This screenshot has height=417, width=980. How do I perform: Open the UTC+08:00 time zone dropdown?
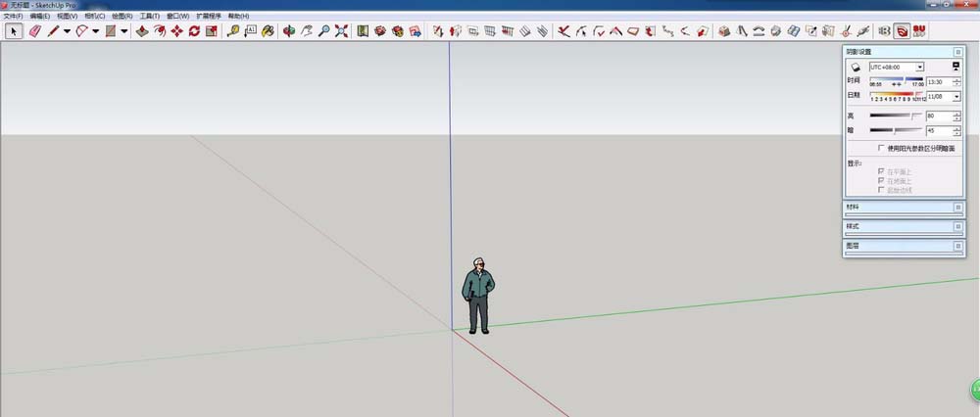coord(897,67)
